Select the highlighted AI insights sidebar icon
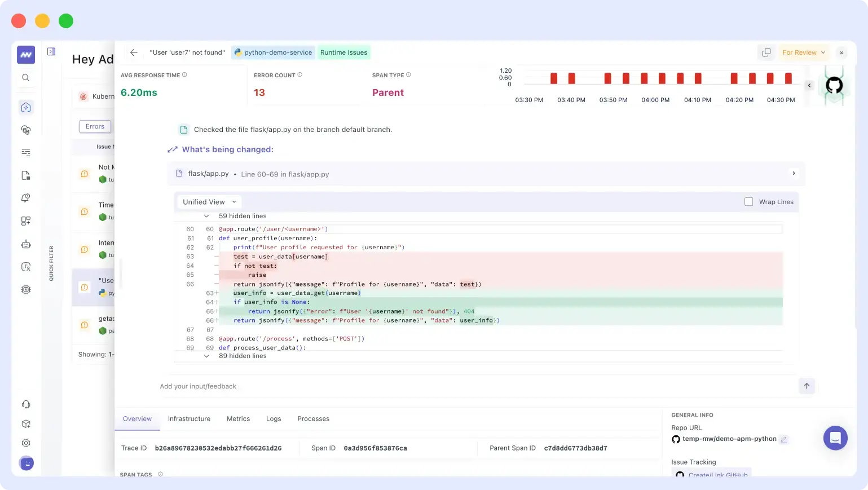This screenshot has width=868, height=490. [x=26, y=107]
